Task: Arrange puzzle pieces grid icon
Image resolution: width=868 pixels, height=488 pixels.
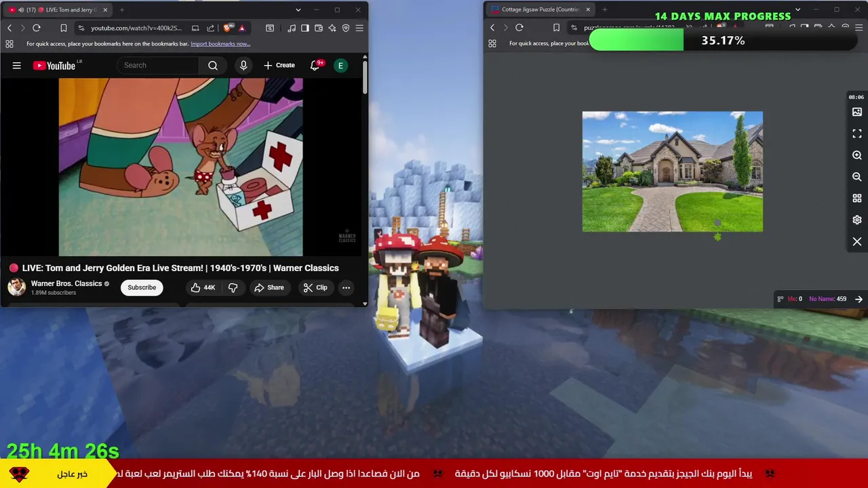Action: click(x=857, y=199)
